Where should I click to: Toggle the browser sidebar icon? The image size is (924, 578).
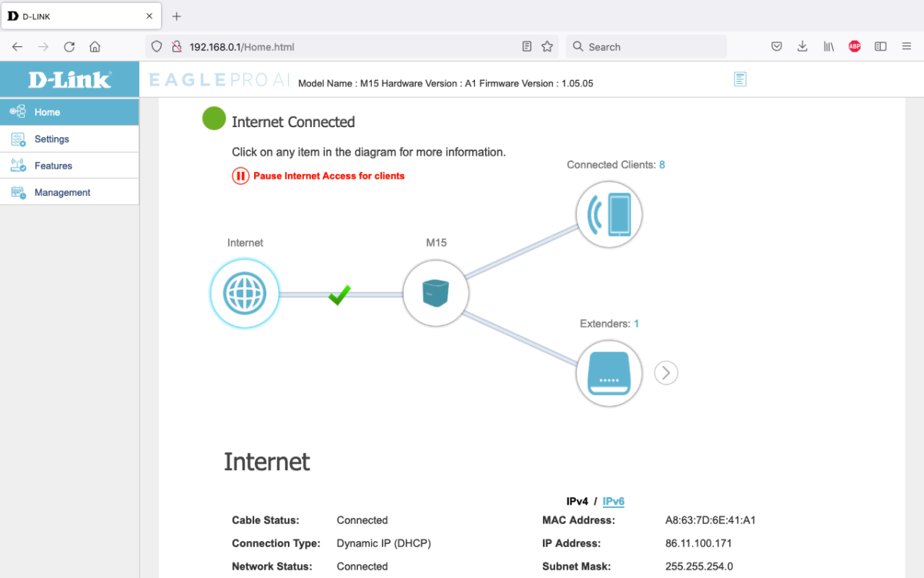pos(881,47)
